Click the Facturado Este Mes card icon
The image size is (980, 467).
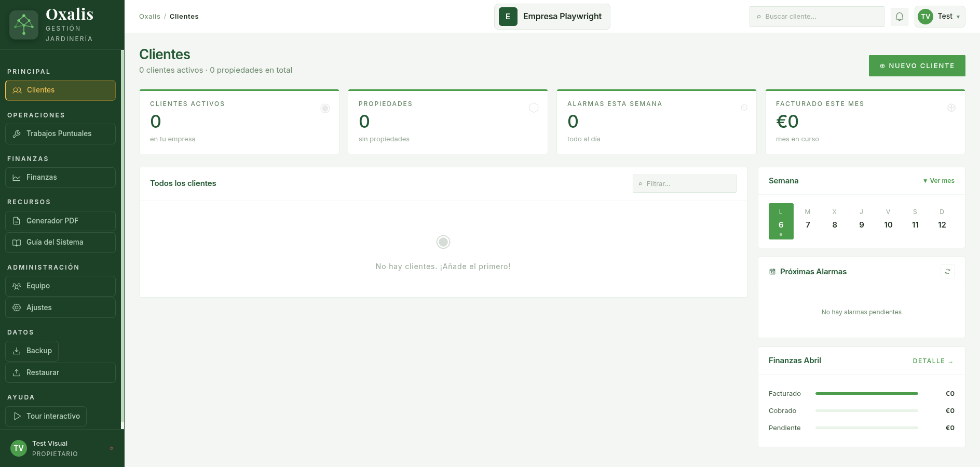click(x=951, y=108)
